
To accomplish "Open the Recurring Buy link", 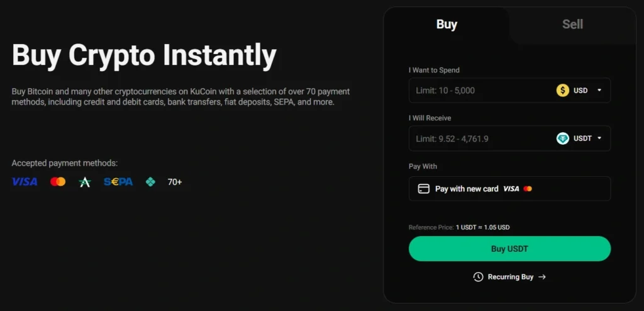I will tap(511, 277).
